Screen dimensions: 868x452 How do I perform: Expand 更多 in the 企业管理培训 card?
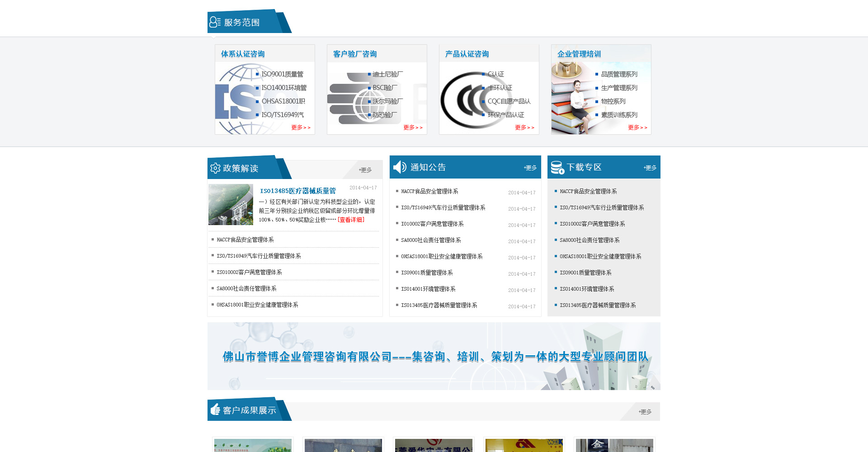point(637,127)
